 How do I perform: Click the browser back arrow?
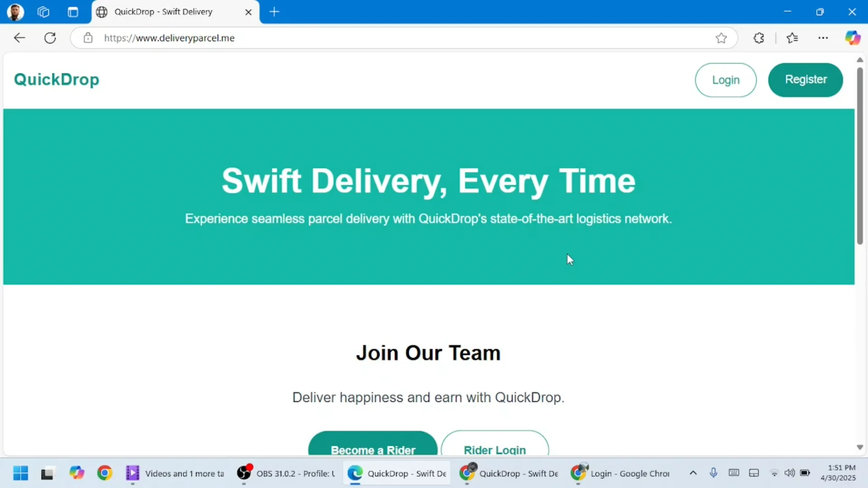[19, 38]
